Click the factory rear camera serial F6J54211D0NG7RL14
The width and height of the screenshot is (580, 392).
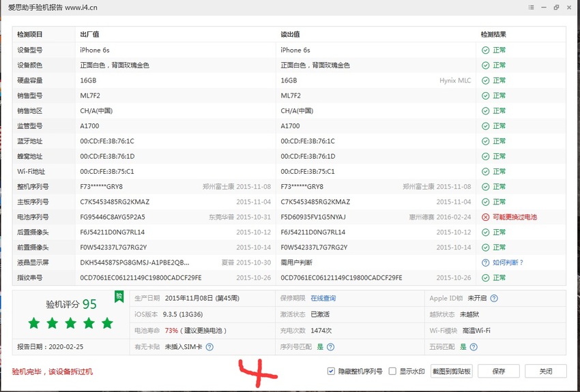(x=112, y=232)
